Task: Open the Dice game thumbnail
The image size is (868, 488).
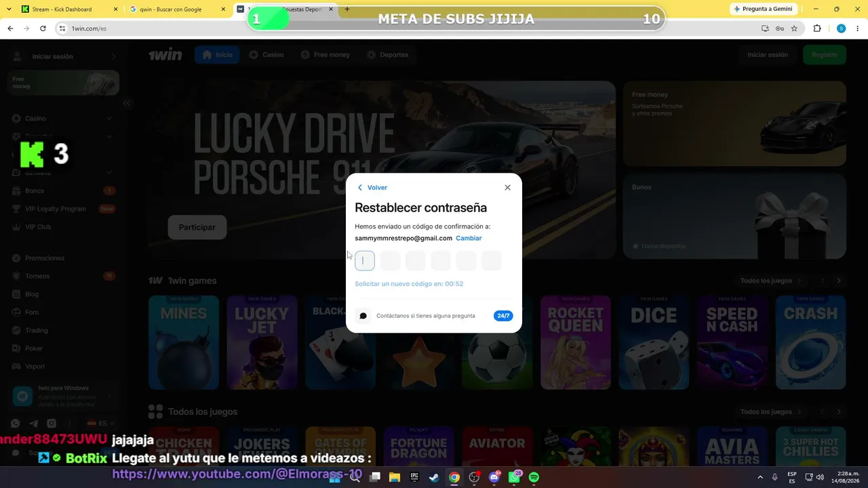Action: [654, 342]
